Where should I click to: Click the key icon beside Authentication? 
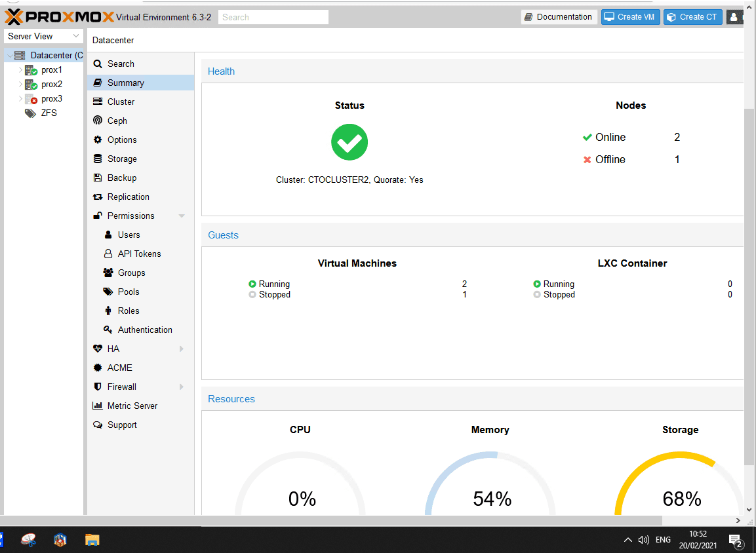pos(108,330)
